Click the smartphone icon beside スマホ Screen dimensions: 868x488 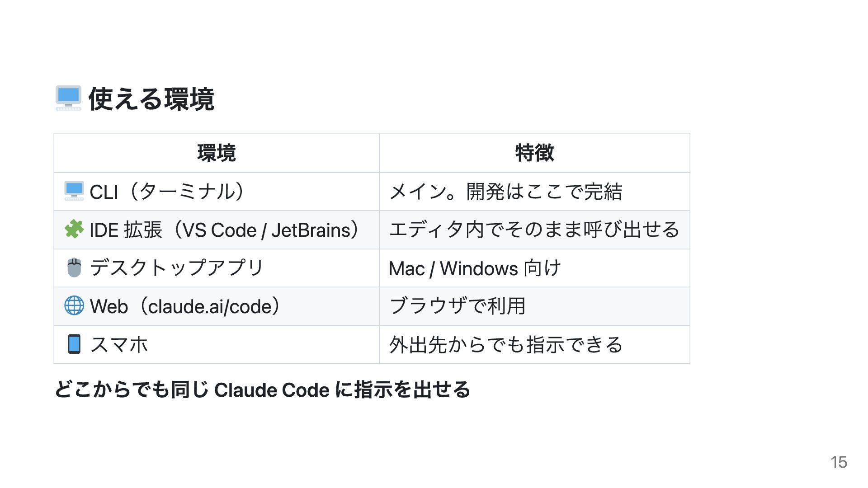coord(74,344)
